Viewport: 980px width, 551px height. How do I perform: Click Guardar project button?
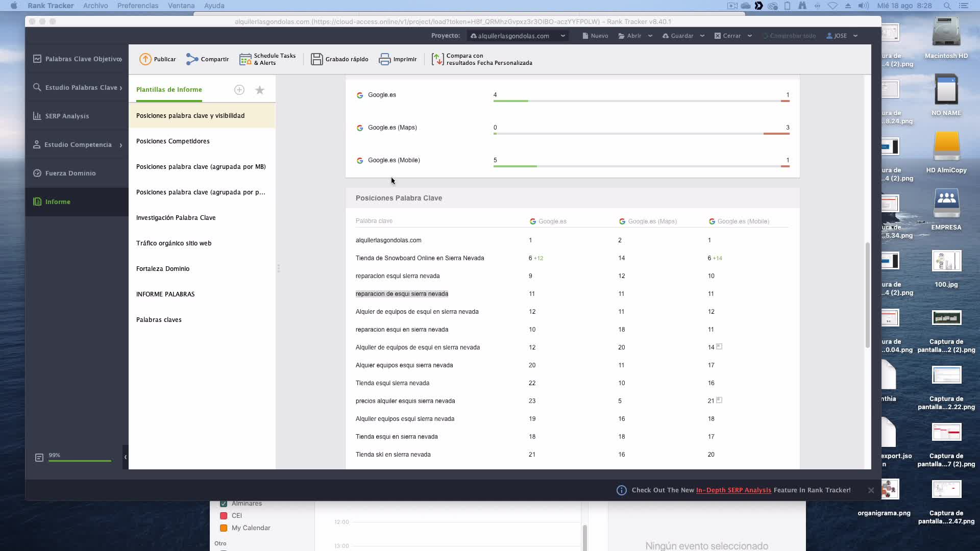pos(678,36)
